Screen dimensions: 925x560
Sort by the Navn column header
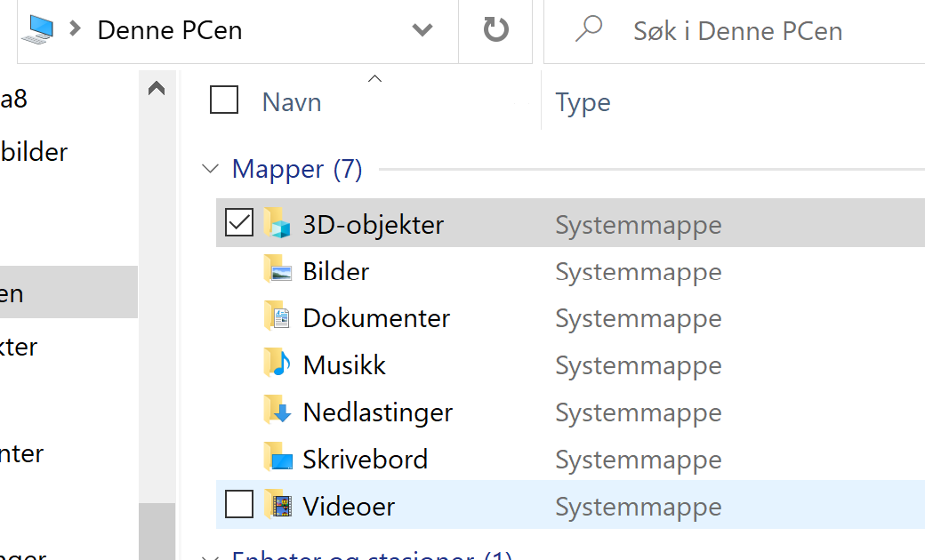tap(292, 100)
